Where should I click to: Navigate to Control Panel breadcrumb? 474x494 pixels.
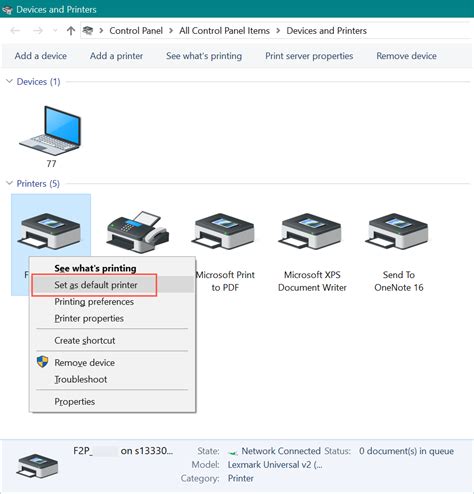click(136, 31)
